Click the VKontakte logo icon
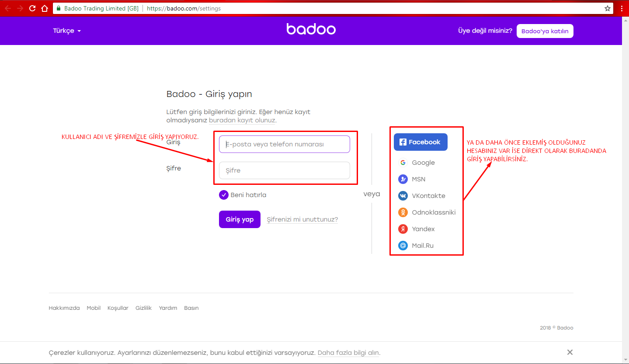The image size is (629, 364). 403,196
